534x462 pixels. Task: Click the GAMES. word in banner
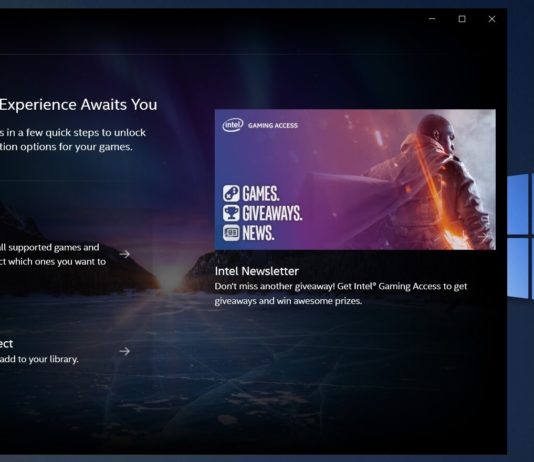tap(261, 194)
